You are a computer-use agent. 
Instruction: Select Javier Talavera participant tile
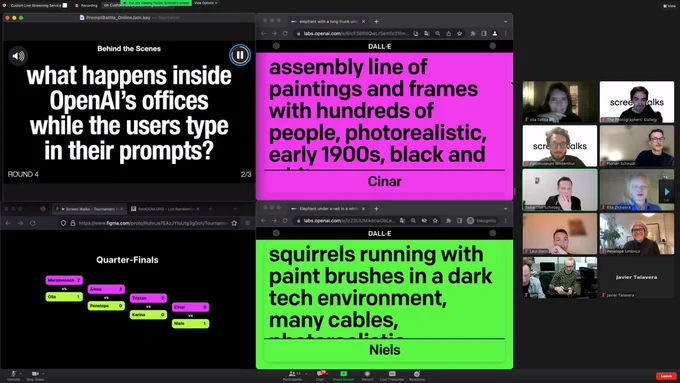[x=637, y=277]
